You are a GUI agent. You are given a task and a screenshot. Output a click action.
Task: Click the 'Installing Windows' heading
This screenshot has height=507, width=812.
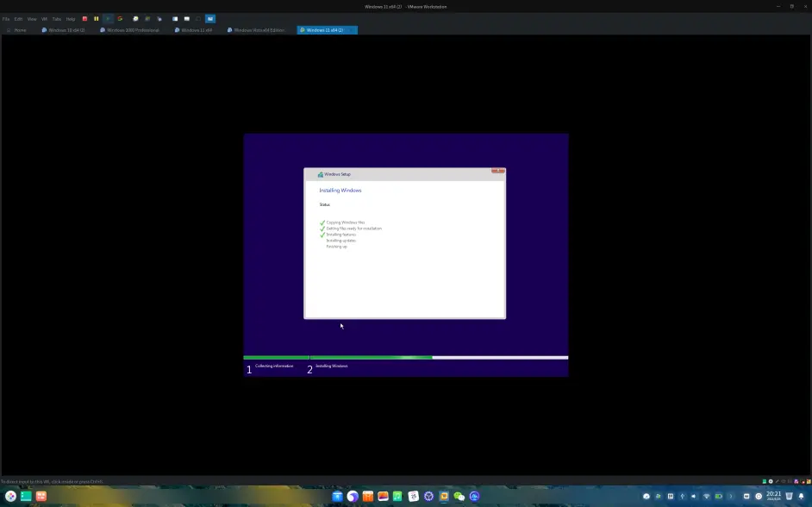click(340, 191)
